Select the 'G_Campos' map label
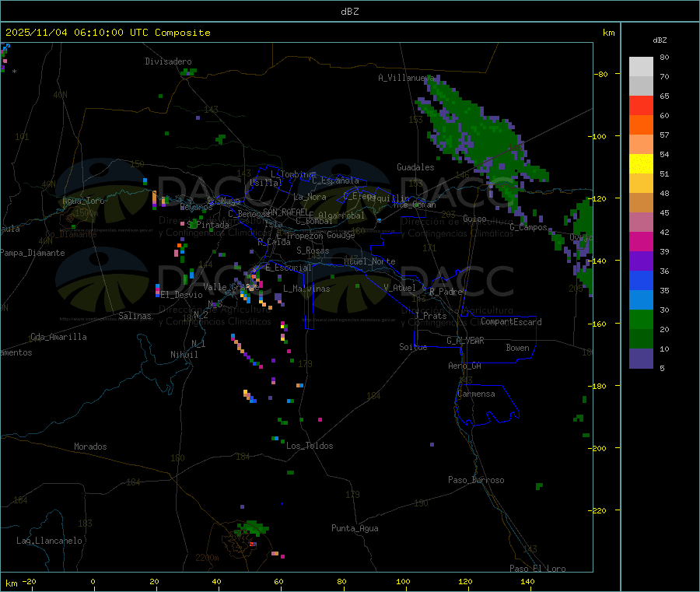Viewport: 700px width, 592px height. coord(529,227)
